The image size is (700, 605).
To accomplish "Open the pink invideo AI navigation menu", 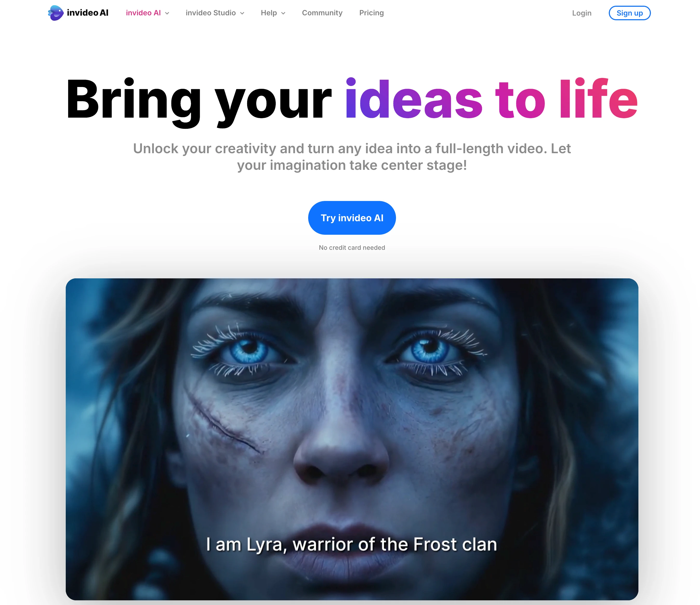I will click(x=143, y=13).
